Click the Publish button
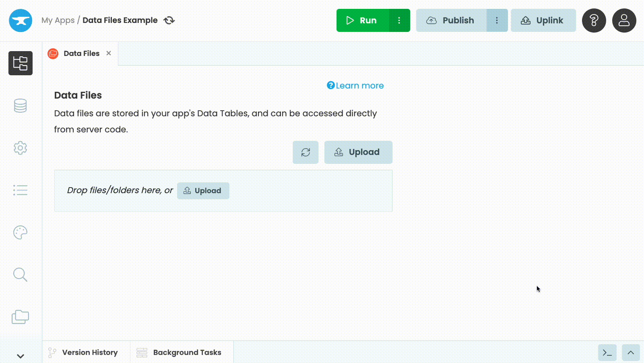644x363 pixels. click(x=451, y=21)
